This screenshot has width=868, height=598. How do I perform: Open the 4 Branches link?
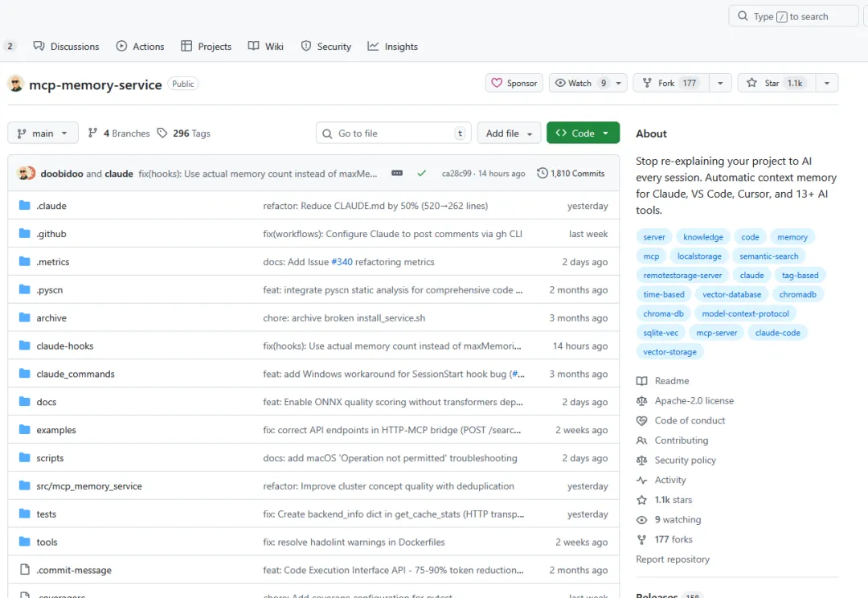(119, 133)
